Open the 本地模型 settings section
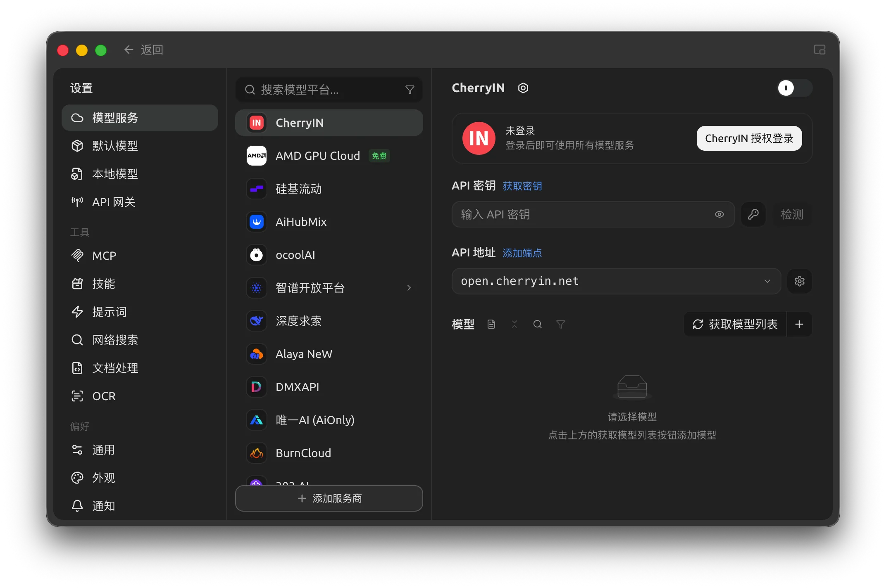Viewport: 886px width, 588px height. 140,174
